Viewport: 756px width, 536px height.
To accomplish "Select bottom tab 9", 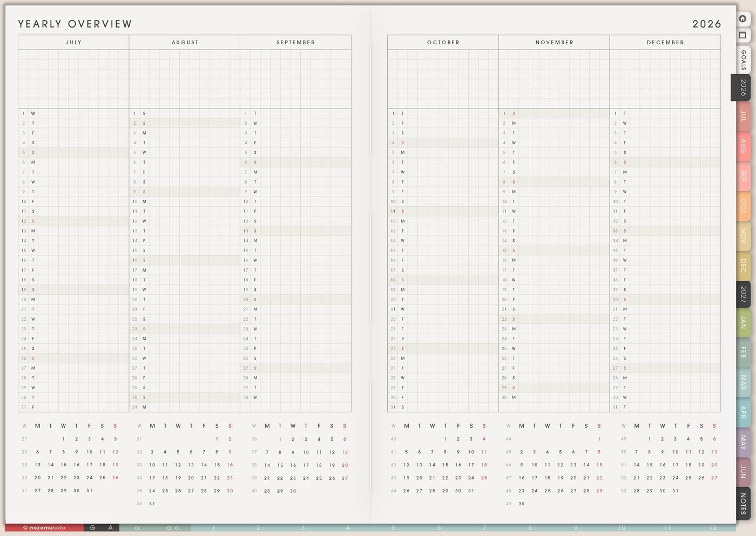I will tap(576, 527).
